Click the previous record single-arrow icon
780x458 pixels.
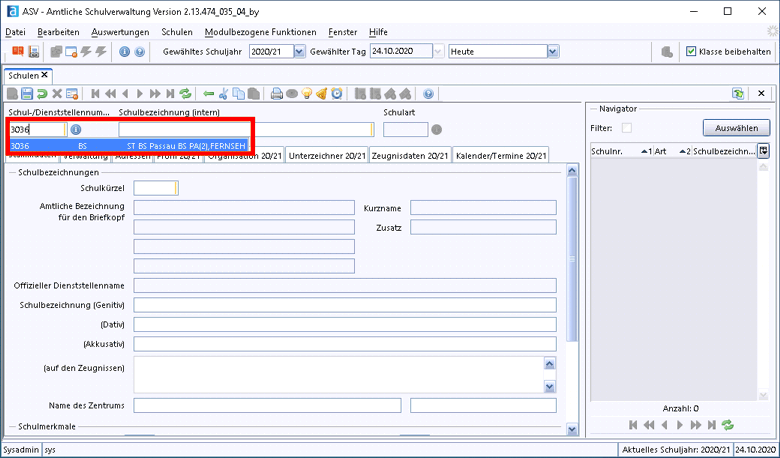(x=125, y=93)
